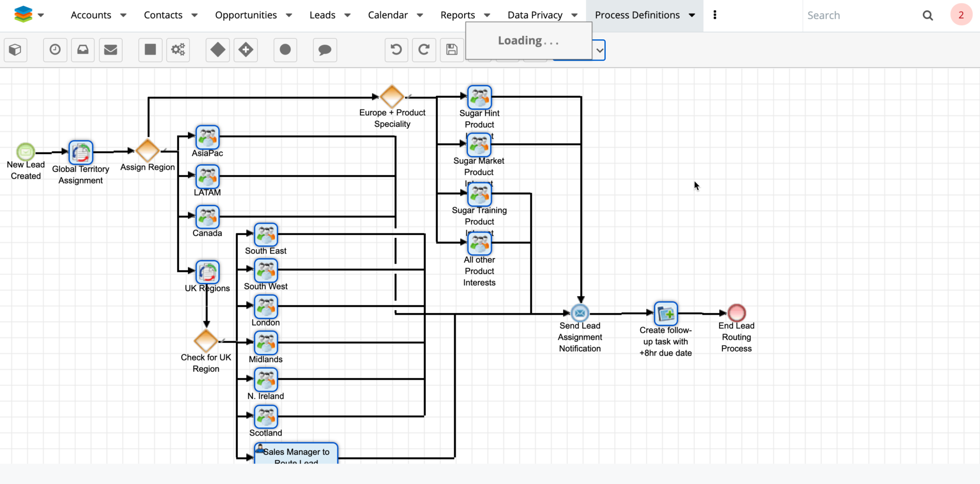Select the exclusive gateway diamond tool
Image resolution: width=980 pixels, height=484 pixels.
[x=218, y=49]
